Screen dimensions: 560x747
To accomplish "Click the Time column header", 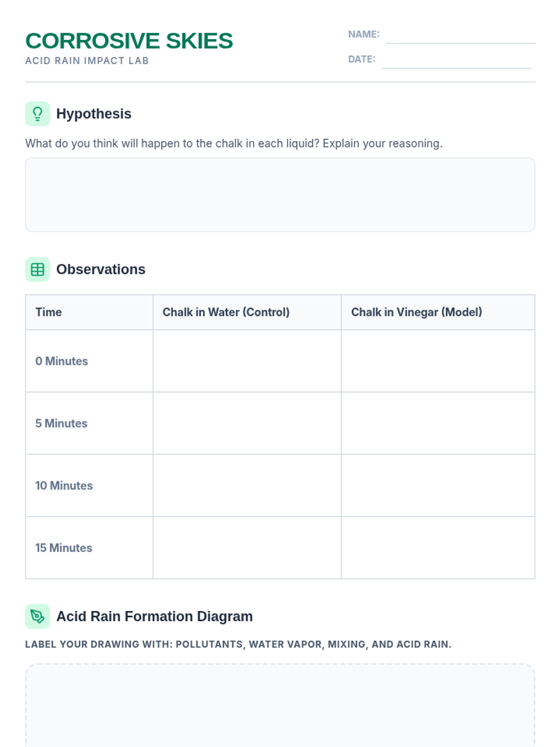I will pyautogui.click(x=49, y=312).
